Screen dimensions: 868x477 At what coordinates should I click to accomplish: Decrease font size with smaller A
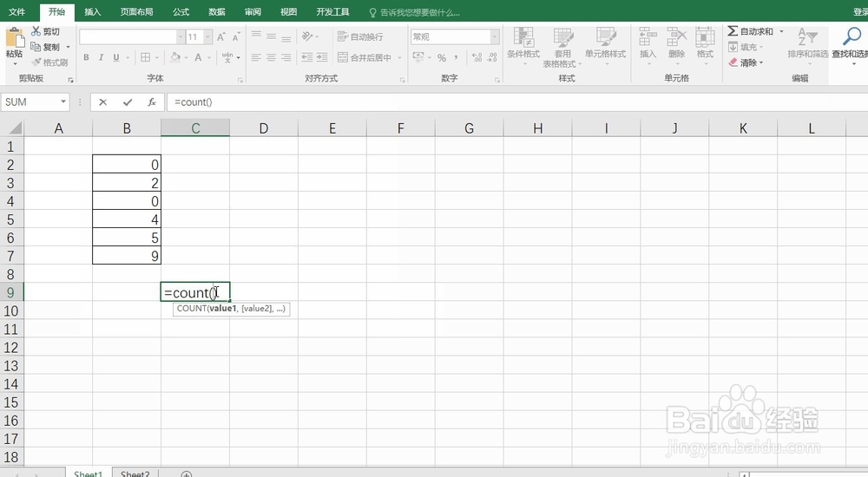click(x=236, y=37)
